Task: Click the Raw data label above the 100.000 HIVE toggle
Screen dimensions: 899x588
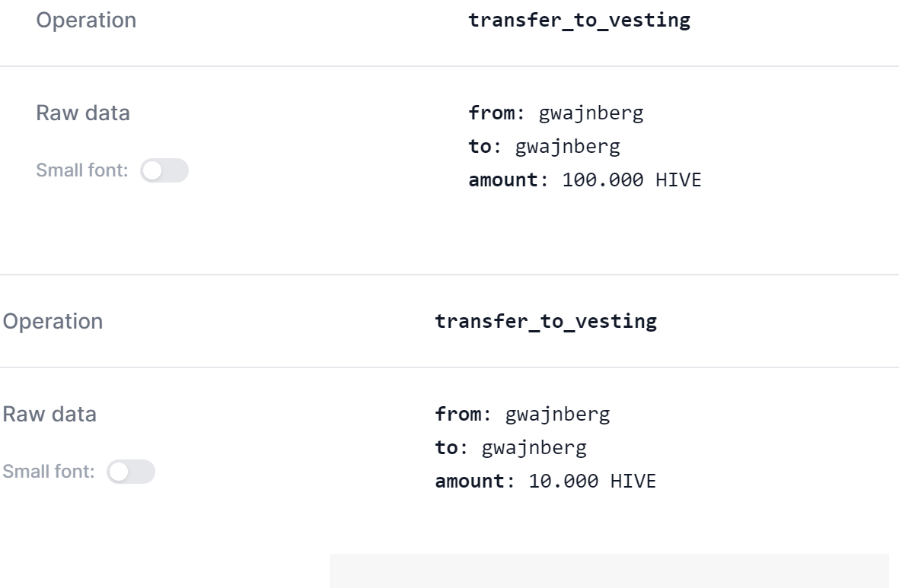Action: (x=83, y=113)
